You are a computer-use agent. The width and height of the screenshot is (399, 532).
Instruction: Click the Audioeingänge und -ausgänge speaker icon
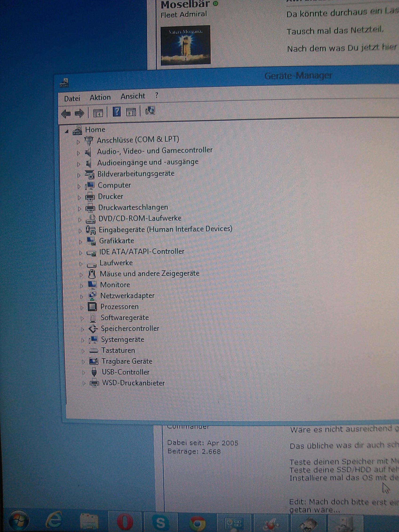click(89, 163)
